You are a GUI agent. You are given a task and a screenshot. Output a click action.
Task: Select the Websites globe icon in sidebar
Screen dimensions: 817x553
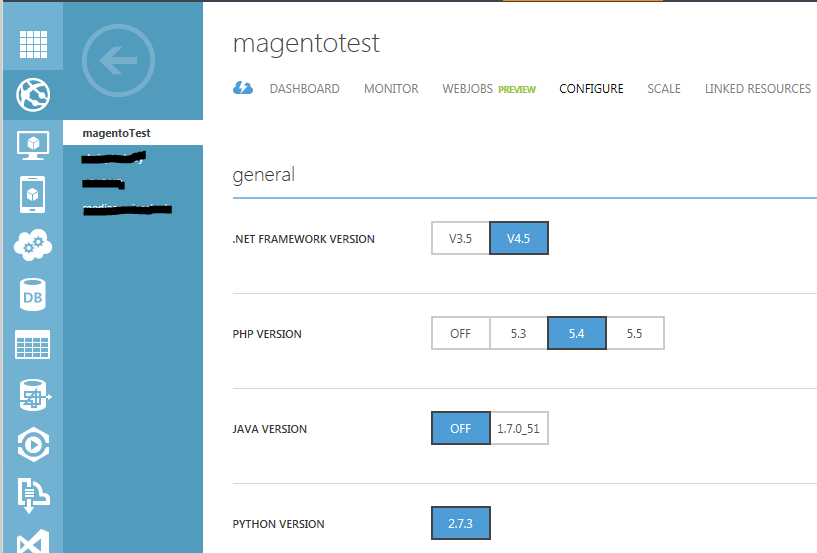(x=33, y=95)
